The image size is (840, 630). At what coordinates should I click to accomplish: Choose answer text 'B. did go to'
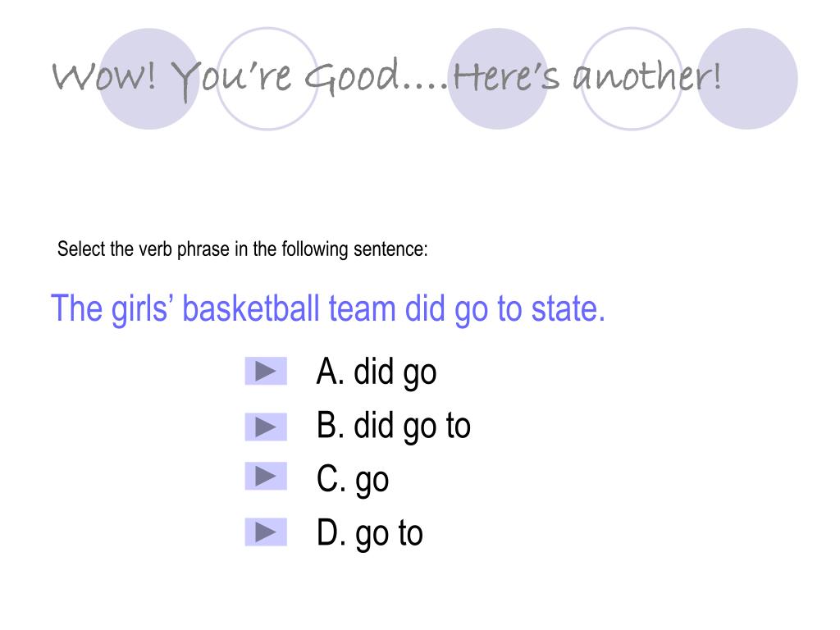tap(393, 427)
